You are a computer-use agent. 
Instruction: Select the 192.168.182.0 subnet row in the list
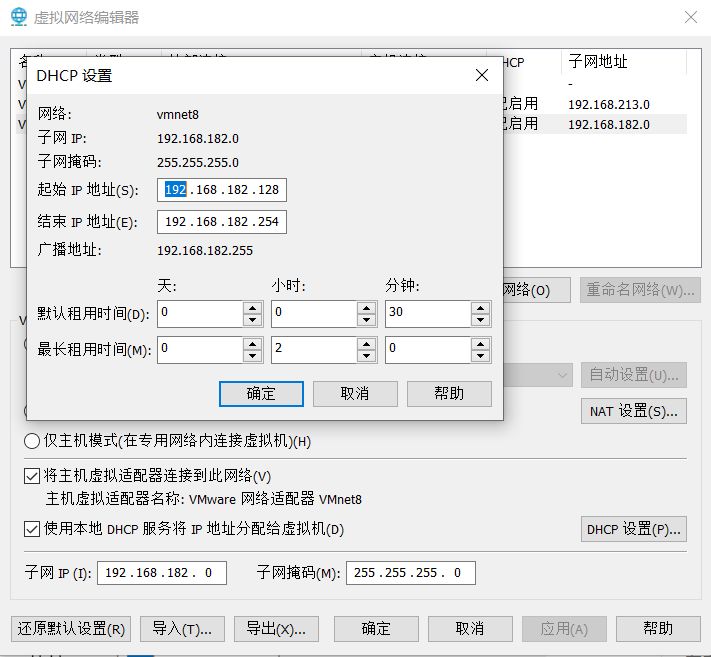pos(595,124)
